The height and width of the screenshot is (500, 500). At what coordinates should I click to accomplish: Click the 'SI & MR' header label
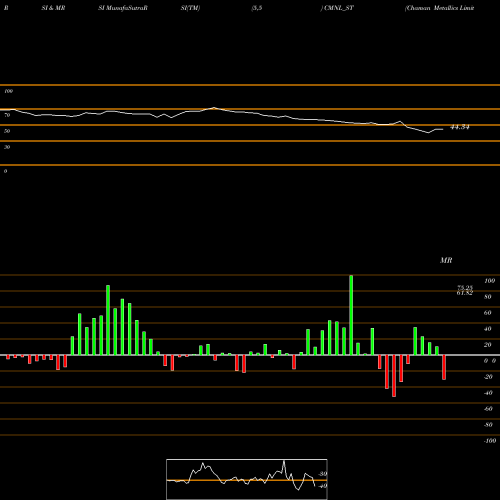[53, 8]
